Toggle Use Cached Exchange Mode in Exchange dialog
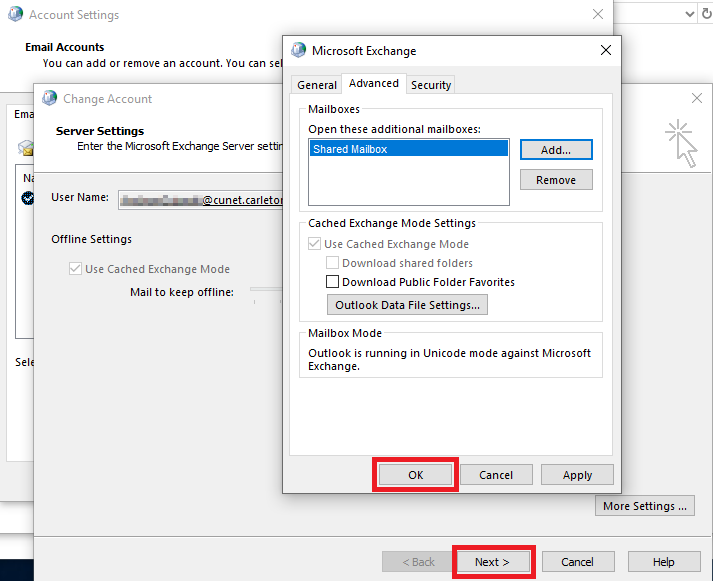713x581 pixels. pyautogui.click(x=314, y=244)
